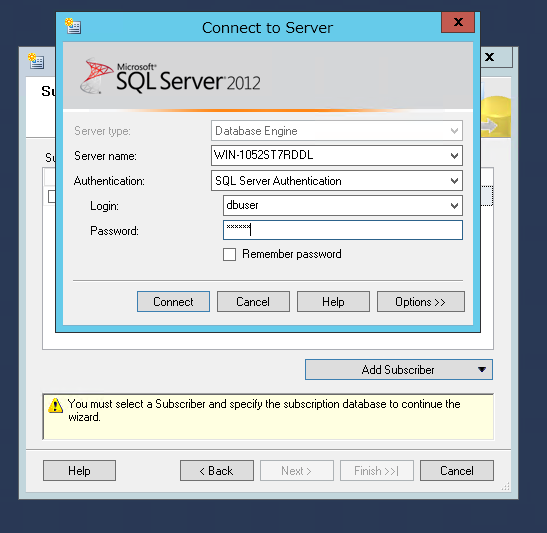Open the Authentication dropdown list
Viewport: 547px width, 533px height.
click(x=454, y=181)
